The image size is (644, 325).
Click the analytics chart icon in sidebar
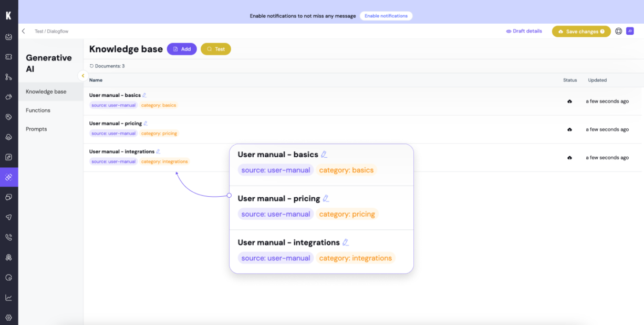(8, 298)
